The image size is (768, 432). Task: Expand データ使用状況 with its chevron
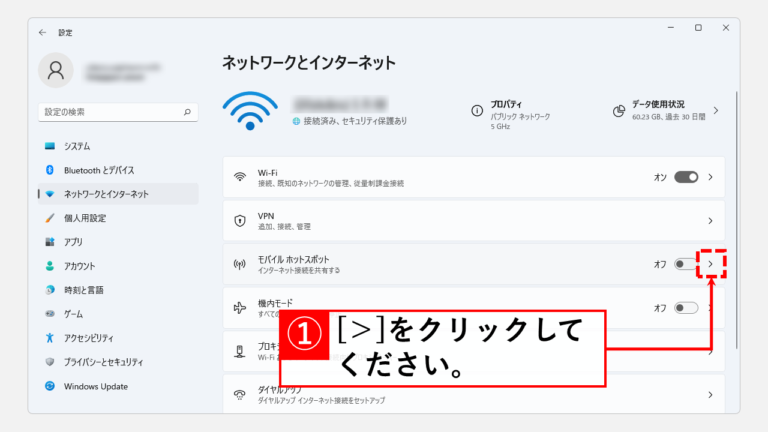pos(716,111)
